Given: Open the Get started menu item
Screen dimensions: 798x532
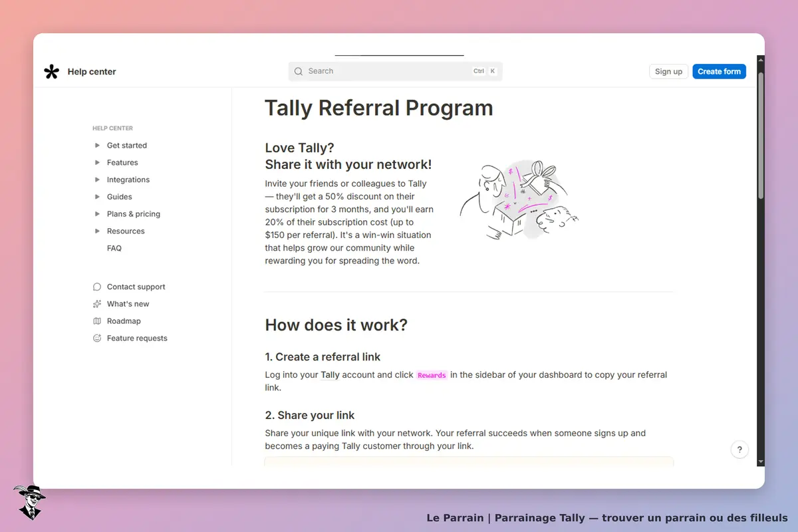Looking at the screenshot, I should pyautogui.click(x=127, y=145).
